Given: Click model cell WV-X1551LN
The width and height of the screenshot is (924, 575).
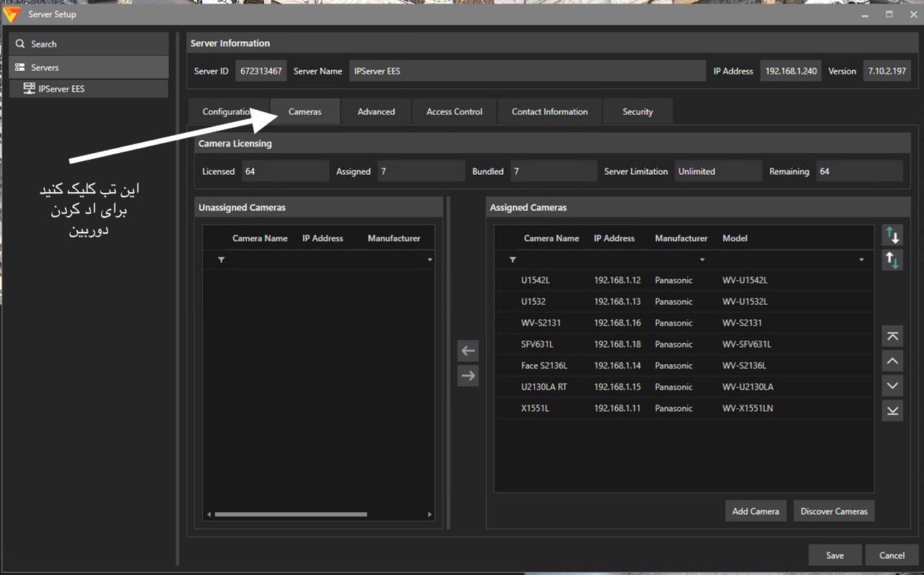Looking at the screenshot, I should tap(748, 408).
